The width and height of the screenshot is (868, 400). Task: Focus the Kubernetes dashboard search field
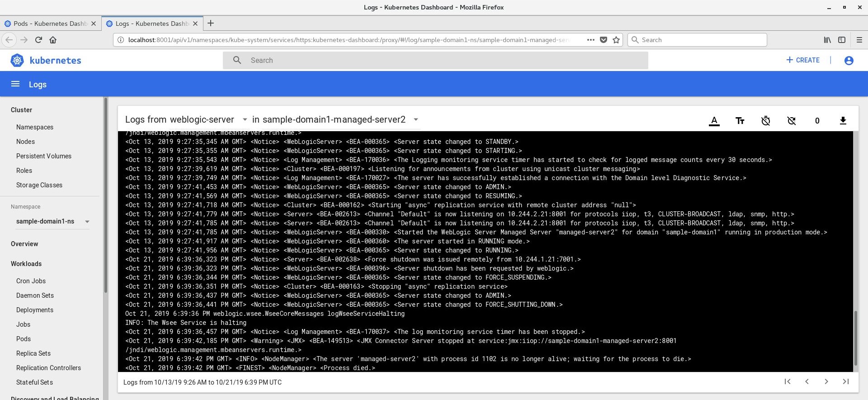[435, 60]
